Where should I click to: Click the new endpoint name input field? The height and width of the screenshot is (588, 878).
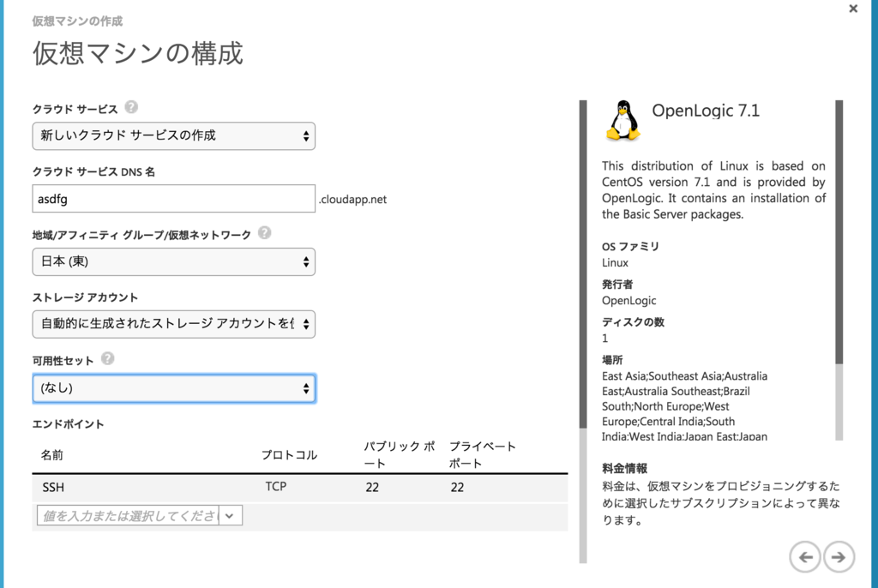(129, 516)
